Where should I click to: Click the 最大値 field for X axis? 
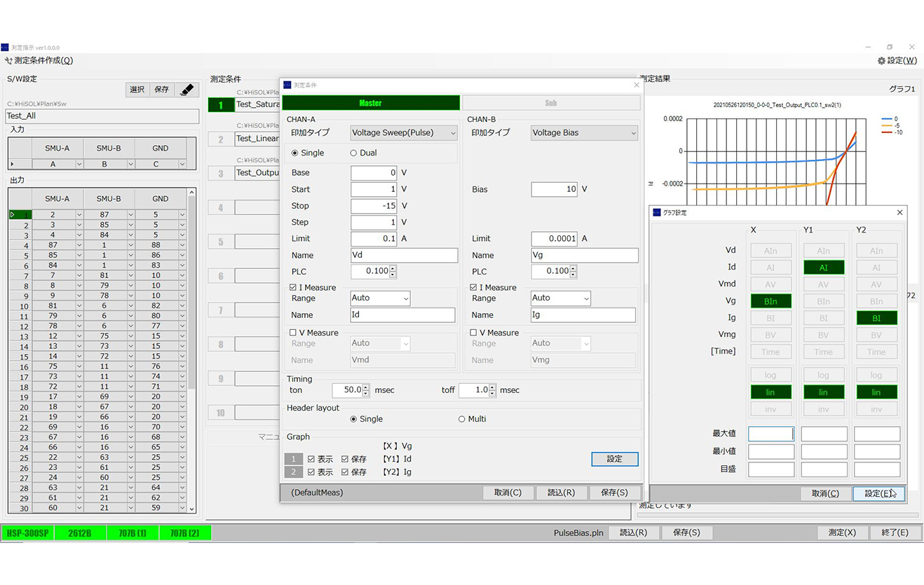(771, 434)
